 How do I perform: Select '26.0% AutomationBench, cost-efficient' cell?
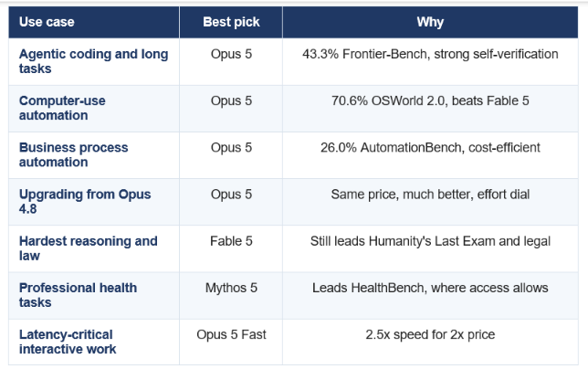(430, 155)
